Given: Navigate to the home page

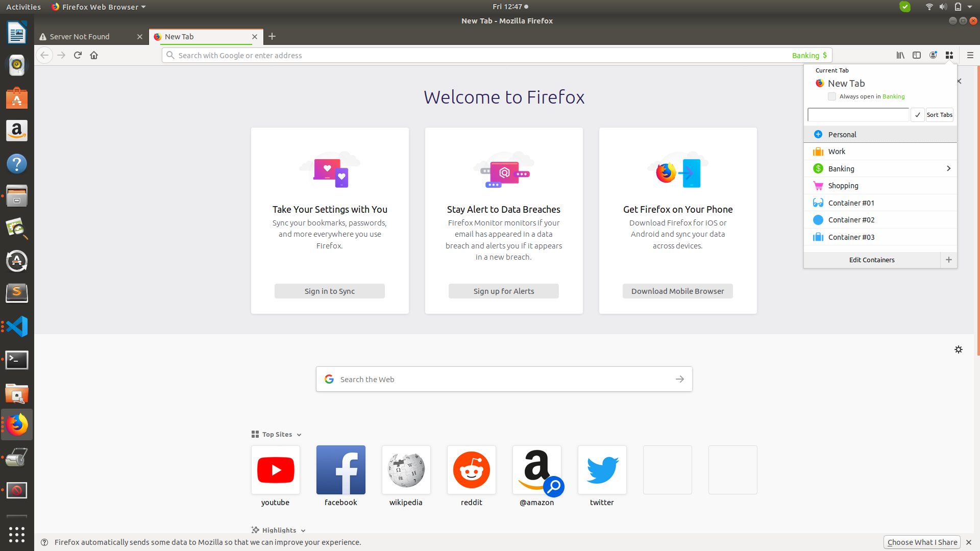Looking at the screenshot, I should point(93,55).
